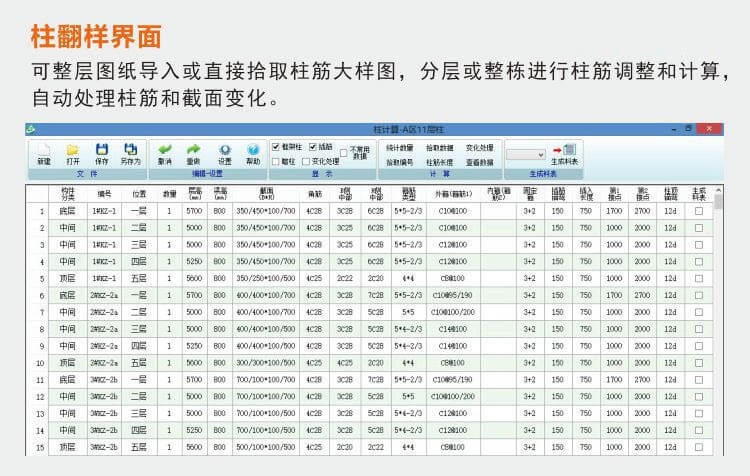The height and width of the screenshot is (476, 750).
Task: Open 设置 (Settings) from the toolbar
Action: (x=224, y=150)
